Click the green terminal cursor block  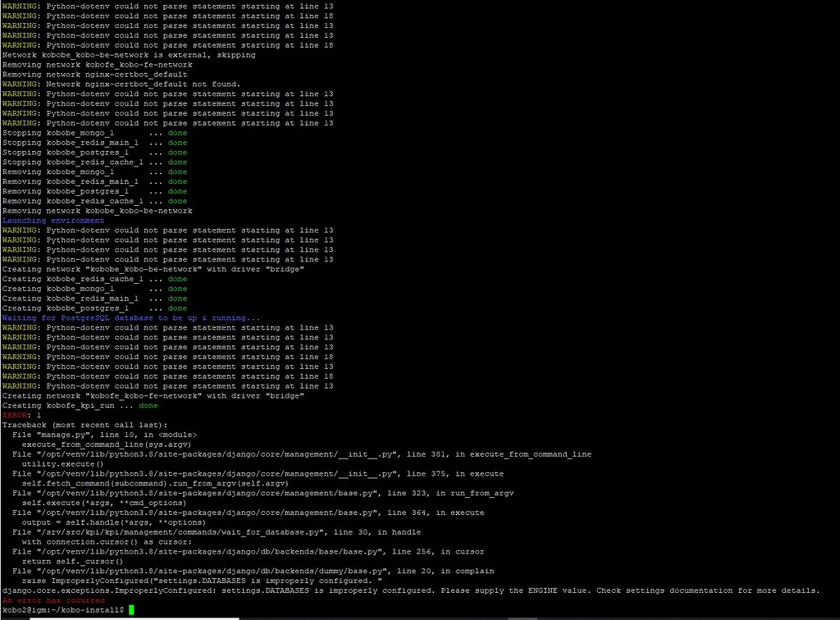pyautogui.click(x=133, y=610)
